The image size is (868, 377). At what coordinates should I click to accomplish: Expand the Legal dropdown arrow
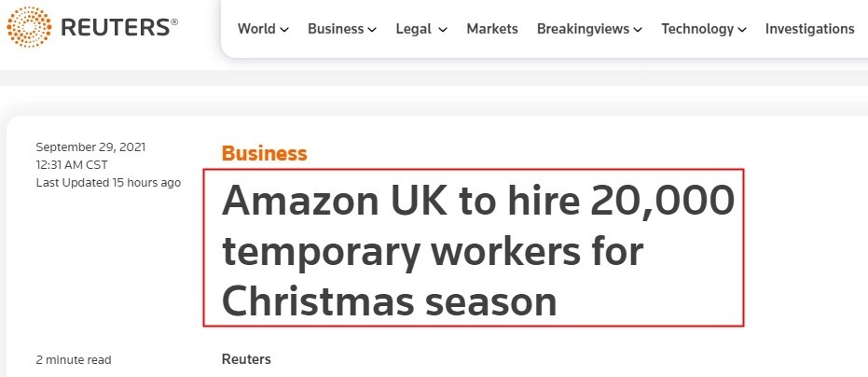tap(443, 30)
